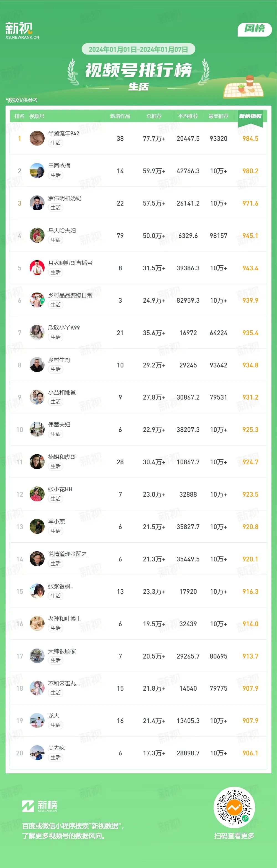This screenshot has height=868, width=277.
Task: Click the 生活 tag under 龙大
Action: tap(56, 725)
